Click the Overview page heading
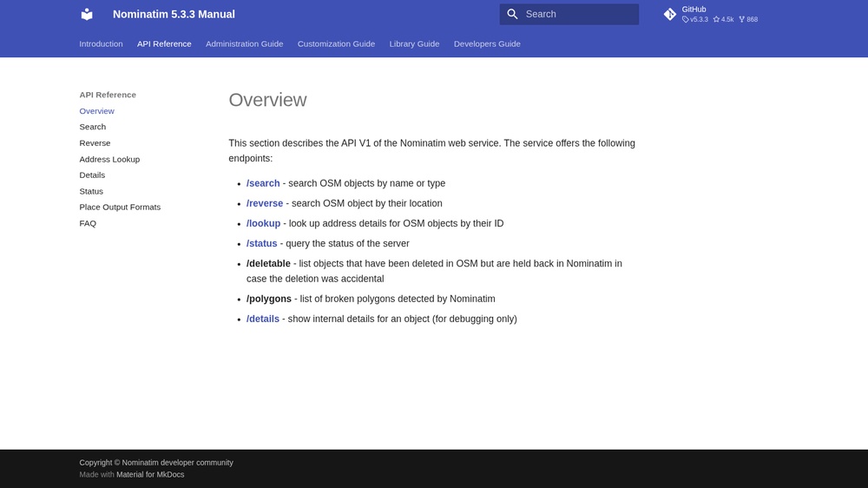Screen dimensions: 868x488 coord(267,100)
